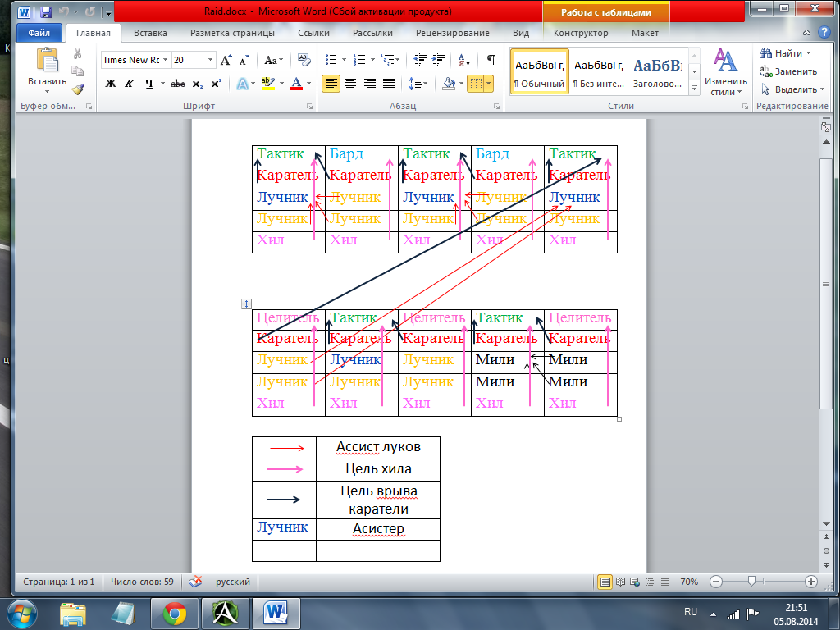Expand the bullets list dropdown
Viewport: 840px width, 630px height.
344,59
